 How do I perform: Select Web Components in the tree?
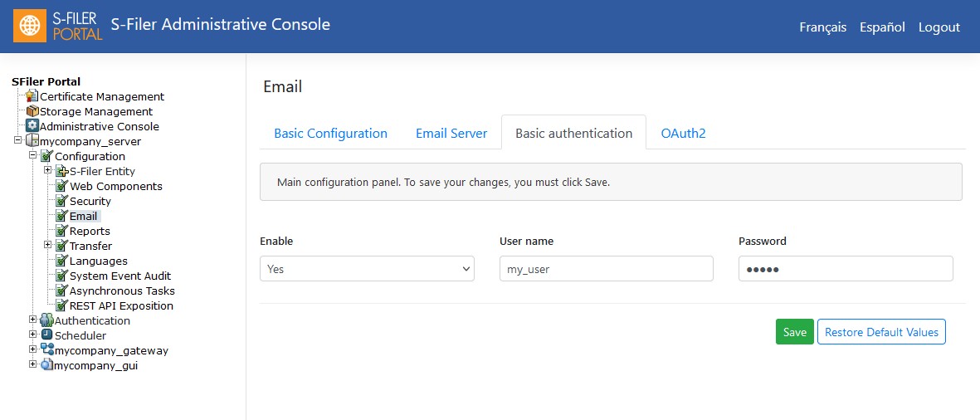coord(116,186)
